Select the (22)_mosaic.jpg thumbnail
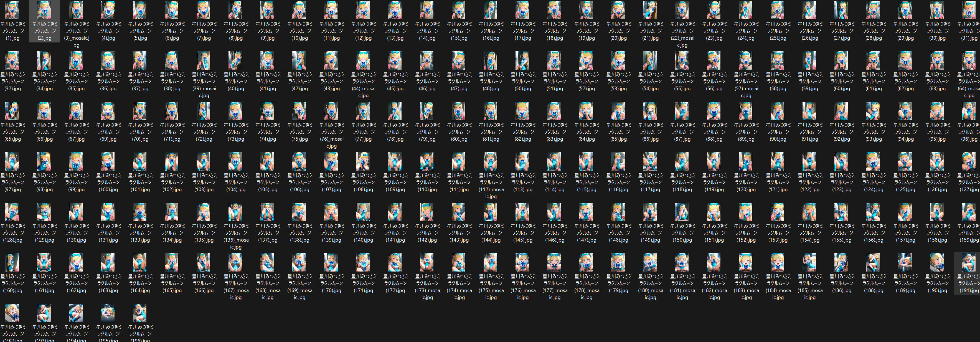The width and height of the screenshot is (980, 342). pyautogui.click(x=682, y=10)
